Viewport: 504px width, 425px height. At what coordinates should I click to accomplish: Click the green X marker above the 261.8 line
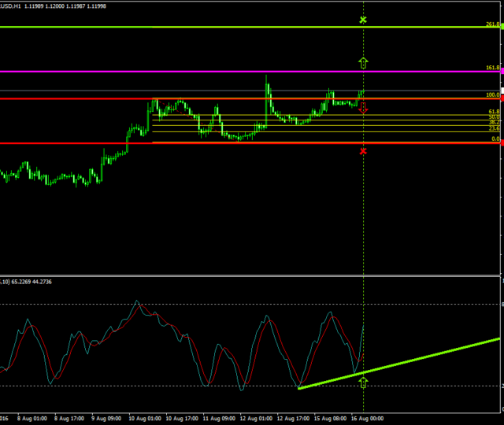pyautogui.click(x=362, y=19)
